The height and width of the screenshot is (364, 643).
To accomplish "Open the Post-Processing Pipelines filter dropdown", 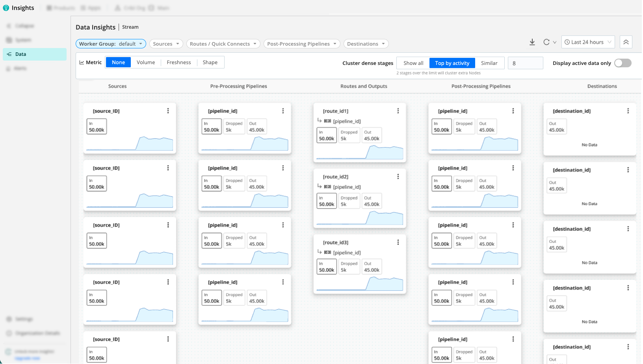I will tap(302, 44).
